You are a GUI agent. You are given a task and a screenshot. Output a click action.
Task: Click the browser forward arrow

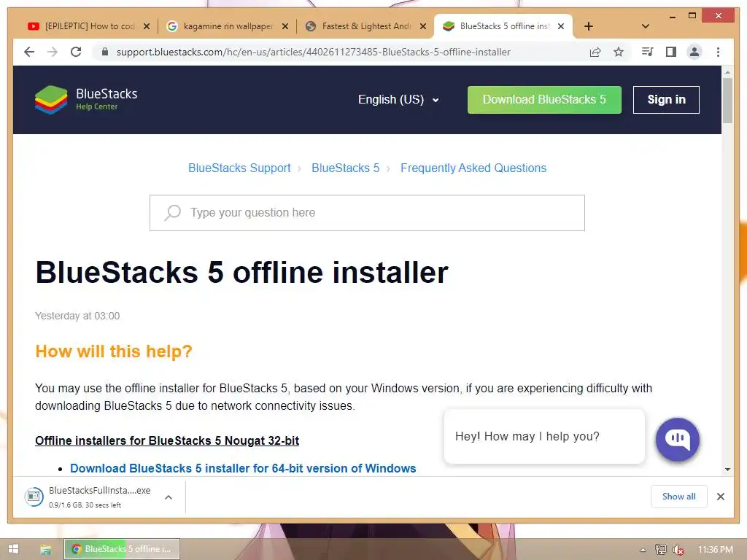(x=53, y=52)
